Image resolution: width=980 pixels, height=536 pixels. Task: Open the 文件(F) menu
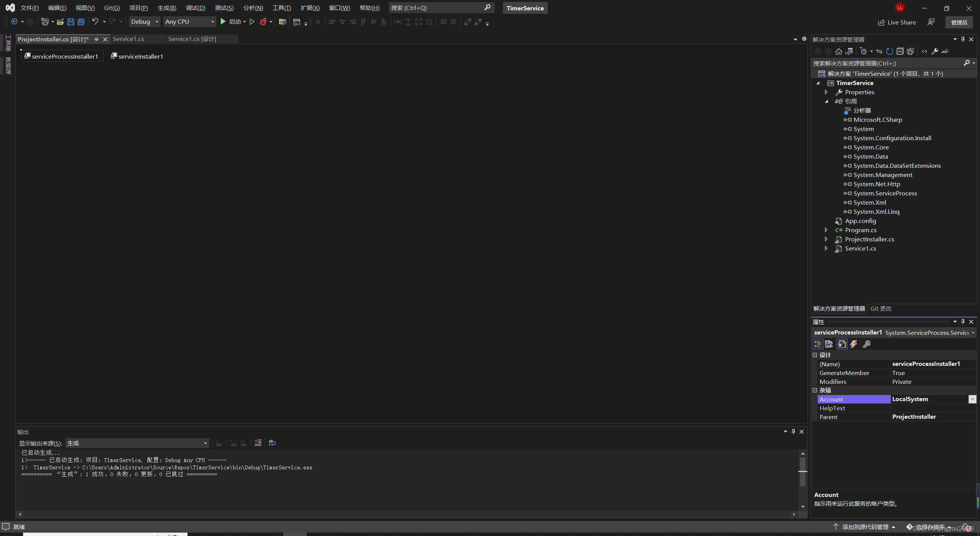tap(29, 8)
